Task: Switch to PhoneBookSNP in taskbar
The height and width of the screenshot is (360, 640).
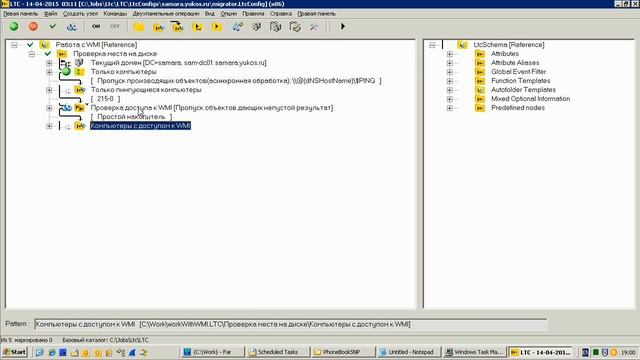Action: [x=343, y=352]
